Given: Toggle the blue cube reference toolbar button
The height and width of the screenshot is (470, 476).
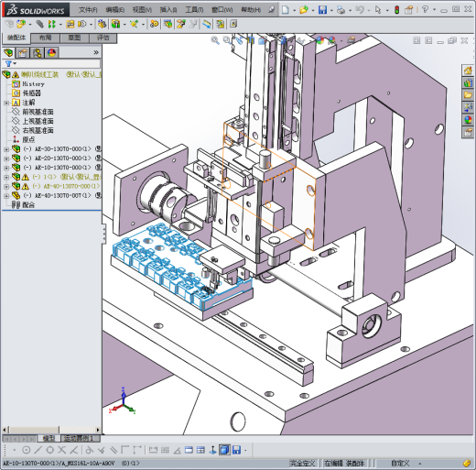Looking at the screenshot, I should point(224,450).
